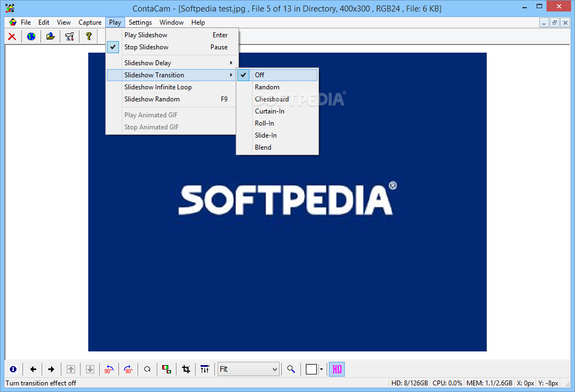Image resolution: width=575 pixels, height=392 pixels.
Task: Toggle Slideshow Infinite Loop
Action: pos(172,87)
